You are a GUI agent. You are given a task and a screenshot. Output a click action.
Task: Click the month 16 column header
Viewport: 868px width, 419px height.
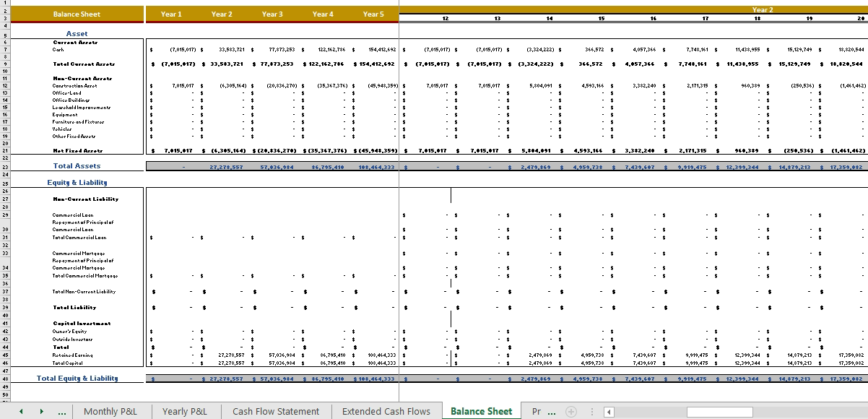[x=654, y=18]
